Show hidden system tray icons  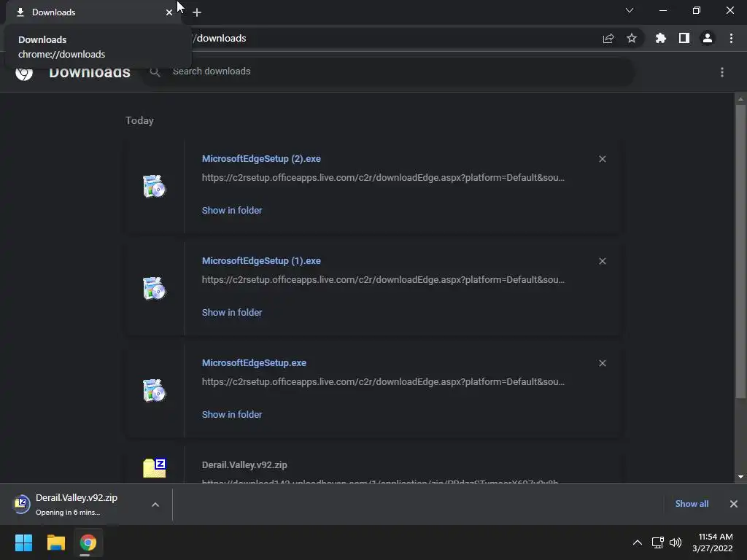point(637,542)
